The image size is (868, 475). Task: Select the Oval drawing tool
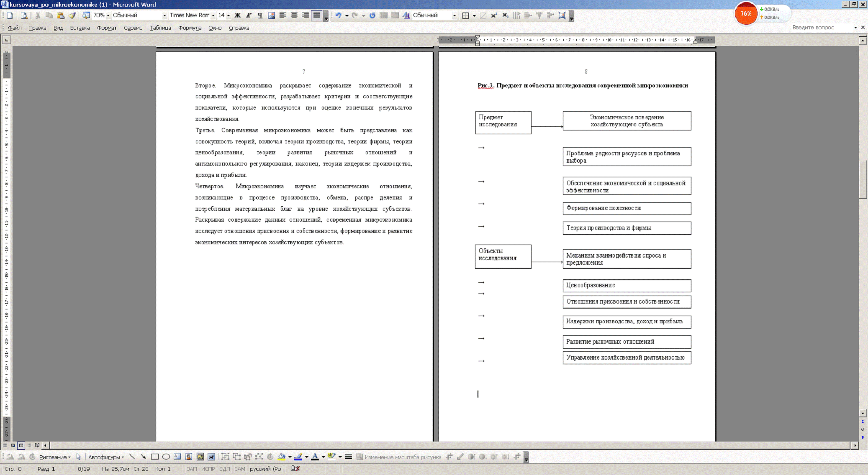(x=166, y=457)
